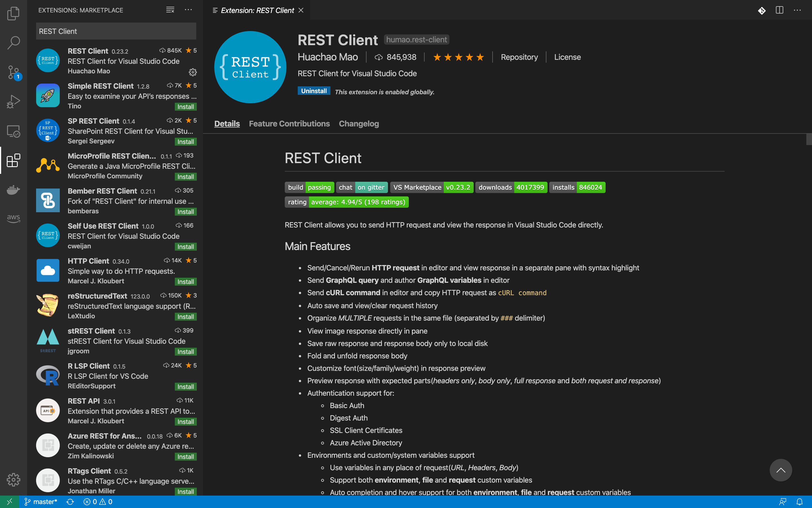Open the Run and Debug view
Viewport: 812px width, 508px height.
[x=14, y=102]
